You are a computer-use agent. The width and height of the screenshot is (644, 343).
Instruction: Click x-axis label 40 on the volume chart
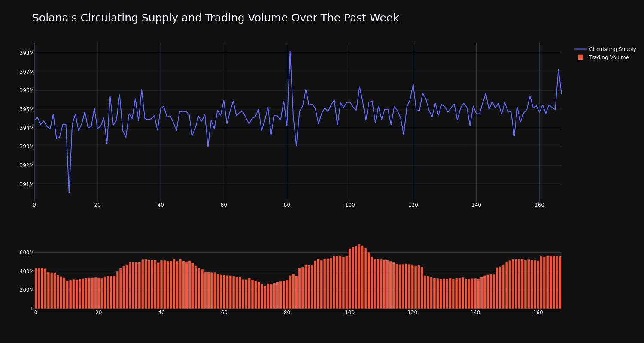(161, 313)
